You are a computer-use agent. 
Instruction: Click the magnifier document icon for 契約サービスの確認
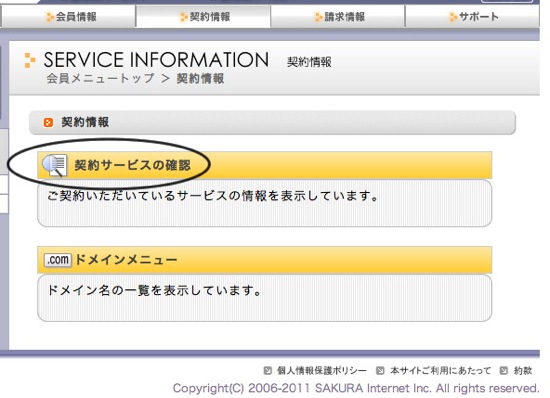55,165
